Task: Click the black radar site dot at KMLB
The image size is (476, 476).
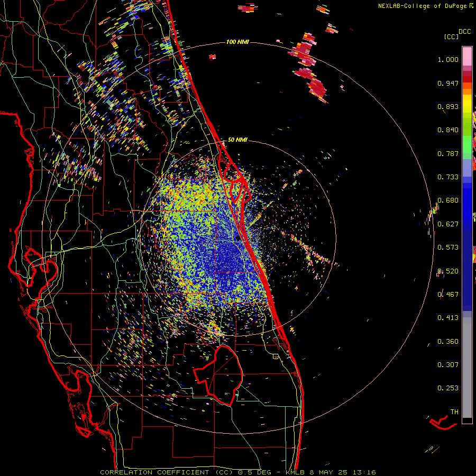Action: tap(237, 239)
